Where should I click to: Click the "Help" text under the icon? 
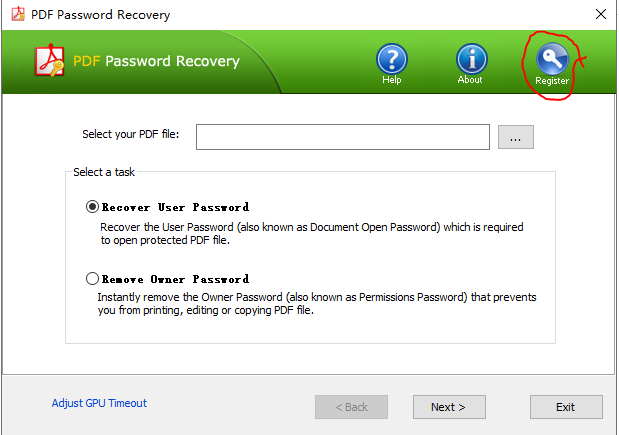click(392, 80)
